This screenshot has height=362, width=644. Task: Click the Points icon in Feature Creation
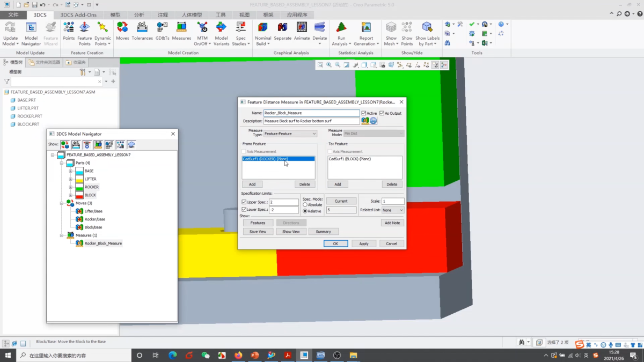69,31
